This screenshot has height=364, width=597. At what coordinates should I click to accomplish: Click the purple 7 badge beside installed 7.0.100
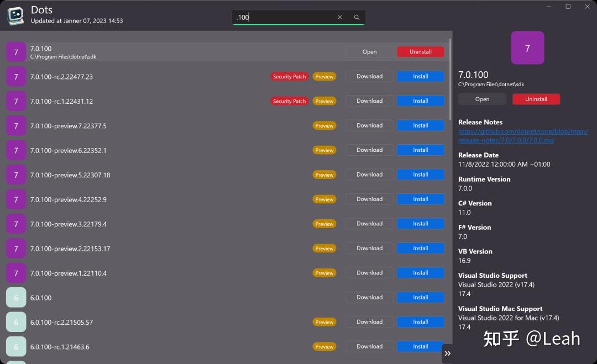click(x=16, y=51)
